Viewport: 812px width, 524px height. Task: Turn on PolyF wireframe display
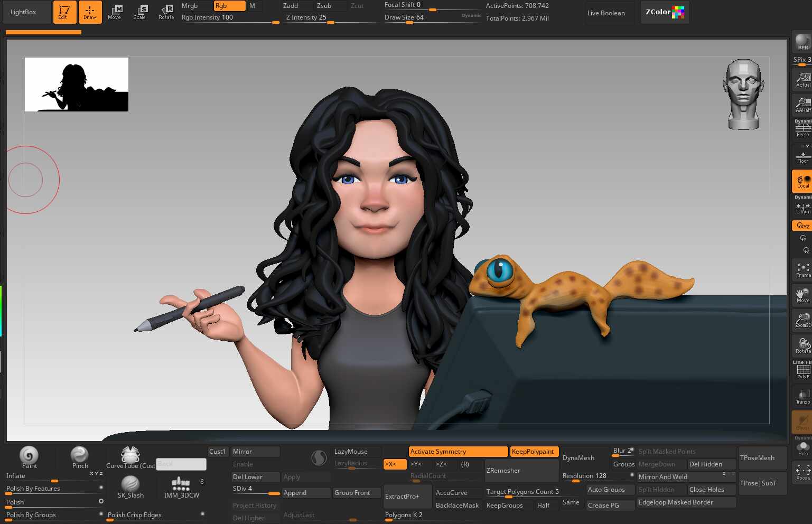[x=802, y=371]
